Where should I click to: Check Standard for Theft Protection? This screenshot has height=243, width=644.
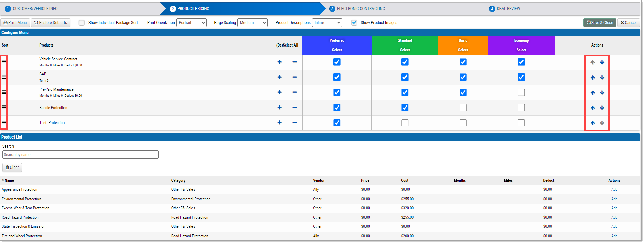click(405, 123)
